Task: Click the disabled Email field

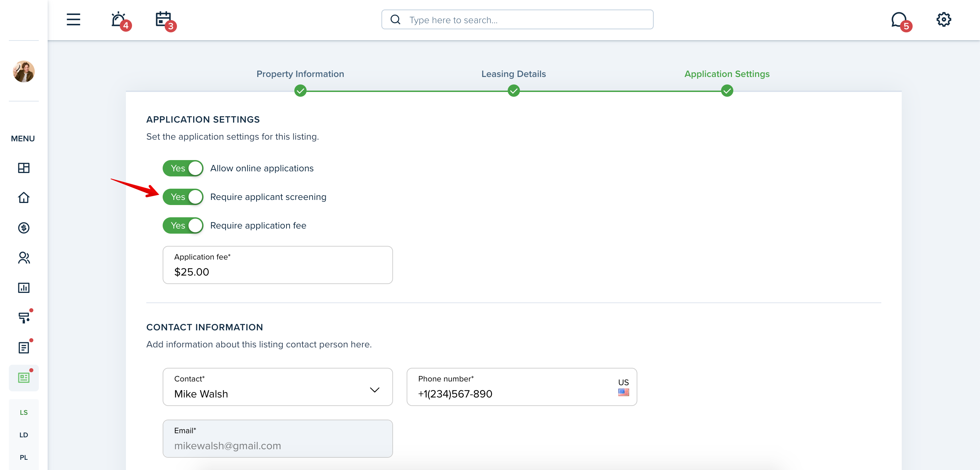Action: click(x=278, y=438)
